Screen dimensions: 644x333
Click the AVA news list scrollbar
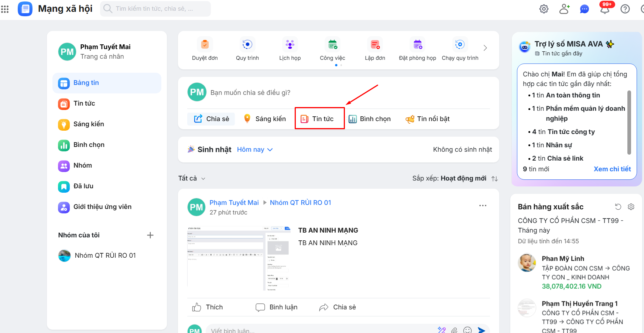click(629, 122)
